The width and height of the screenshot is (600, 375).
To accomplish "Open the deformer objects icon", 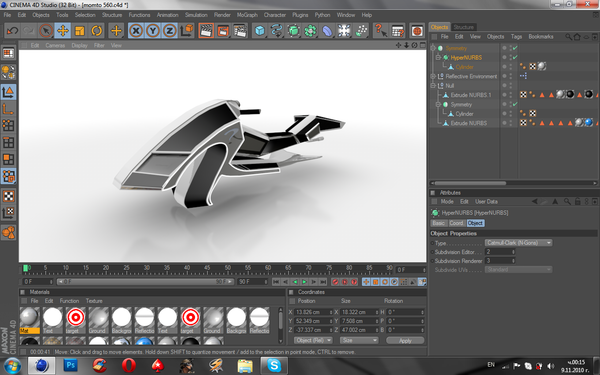I will pyautogui.click(x=327, y=31).
